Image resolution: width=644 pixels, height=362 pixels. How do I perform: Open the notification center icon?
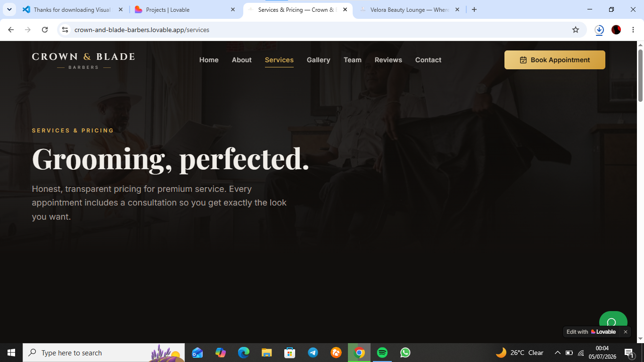point(629,353)
